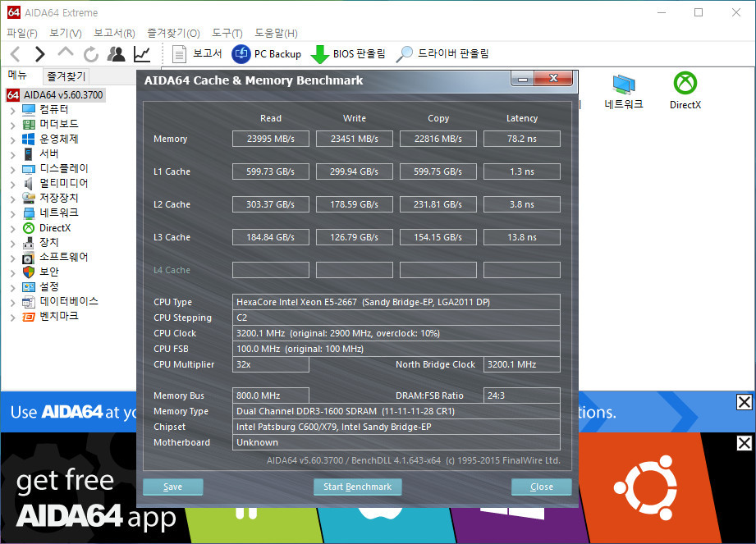Select the DirectX Xbox icon in the left tree
The image size is (756, 544).
[29, 228]
